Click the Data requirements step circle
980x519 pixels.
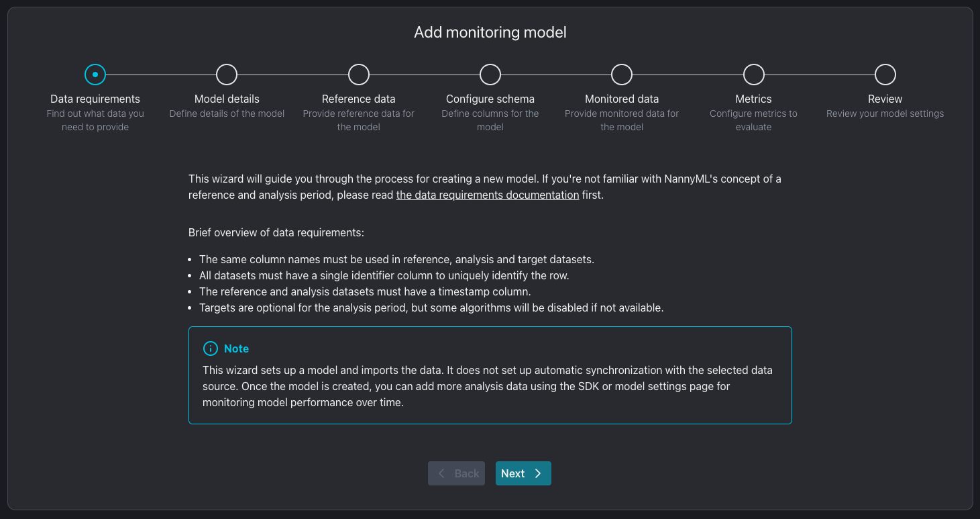(95, 75)
